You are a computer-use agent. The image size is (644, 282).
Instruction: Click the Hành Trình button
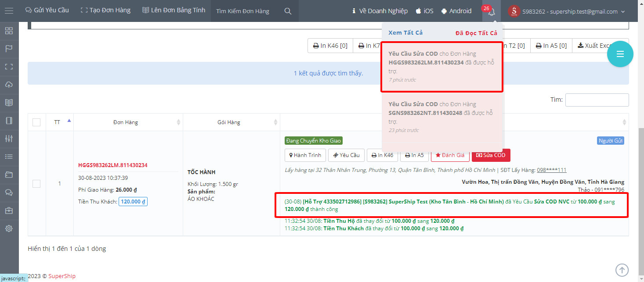click(x=305, y=155)
